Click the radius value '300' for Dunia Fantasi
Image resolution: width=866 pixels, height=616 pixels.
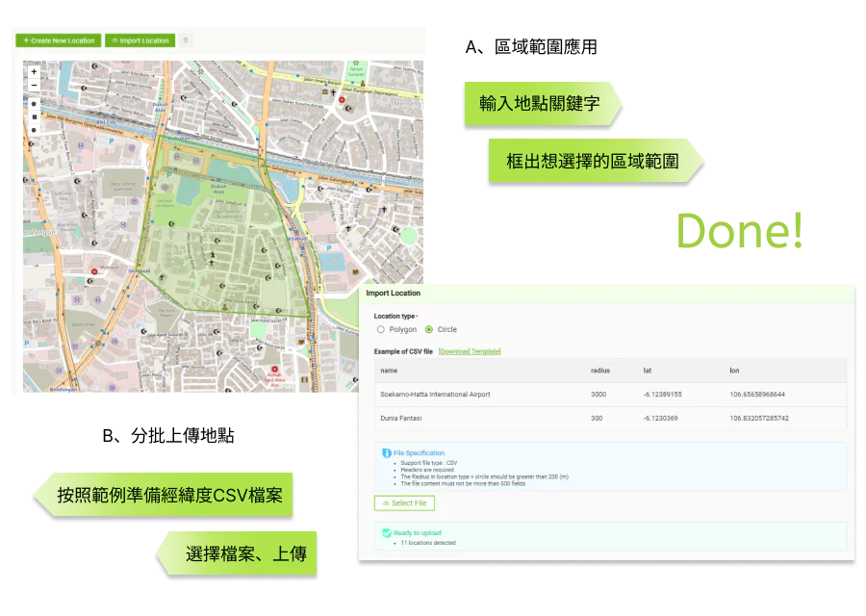point(597,419)
